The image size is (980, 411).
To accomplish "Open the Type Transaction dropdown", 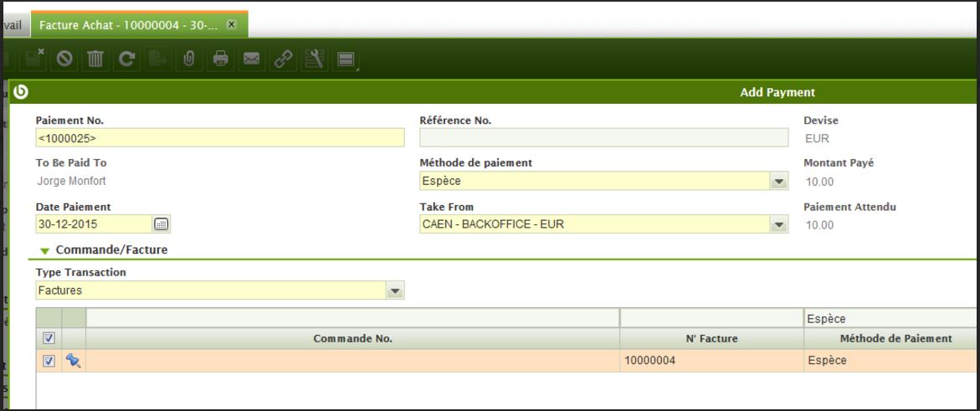I will click(x=395, y=290).
